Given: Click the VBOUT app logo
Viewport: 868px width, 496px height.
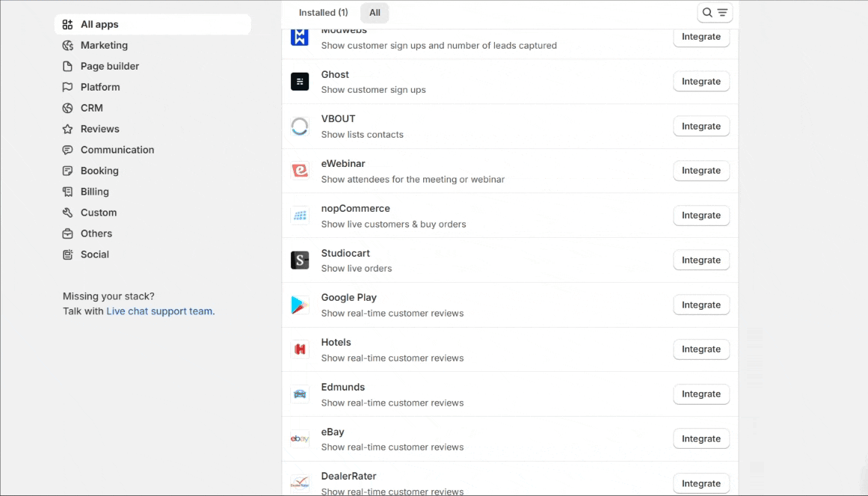Looking at the screenshot, I should (300, 126).
